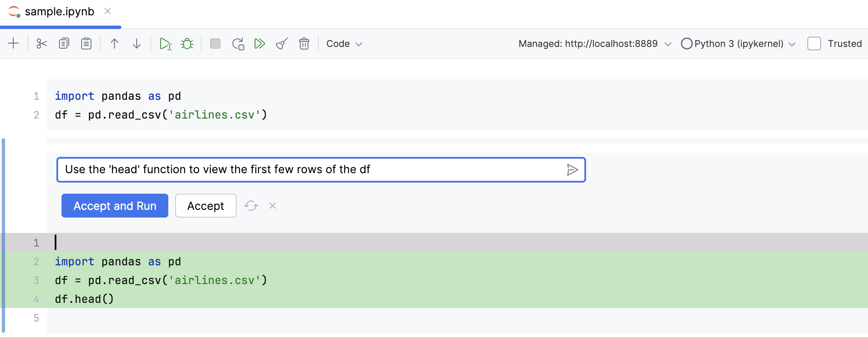The height and width of the screenshot is (337, 868).
Task: Open the Code cell type dropdown
Action: pos(344,44)
